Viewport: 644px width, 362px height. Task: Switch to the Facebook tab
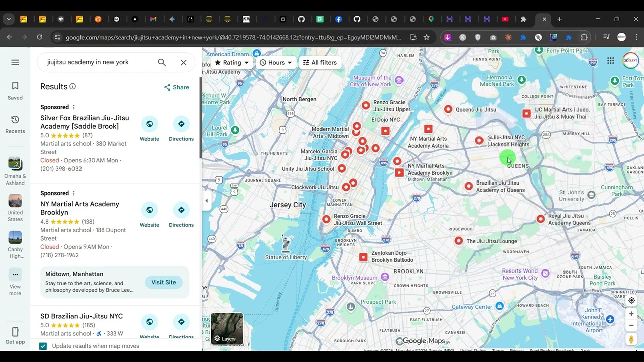coord(338,19)
